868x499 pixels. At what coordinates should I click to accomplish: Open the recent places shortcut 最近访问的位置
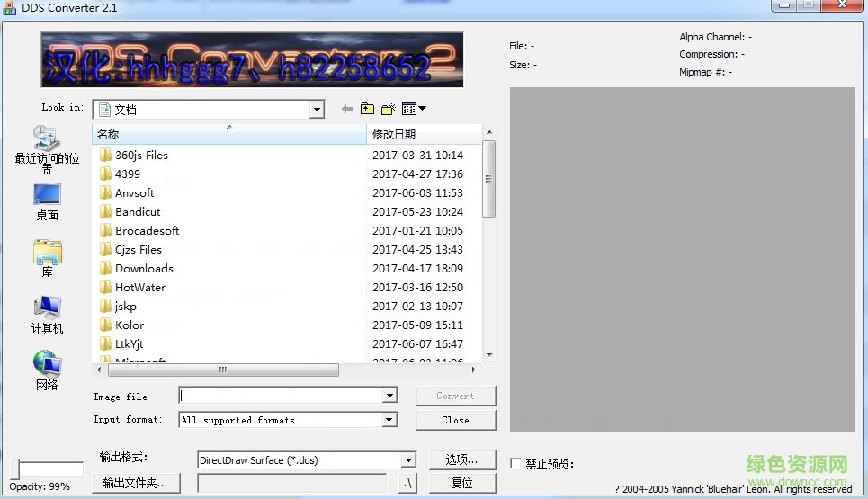pos(47,149)
